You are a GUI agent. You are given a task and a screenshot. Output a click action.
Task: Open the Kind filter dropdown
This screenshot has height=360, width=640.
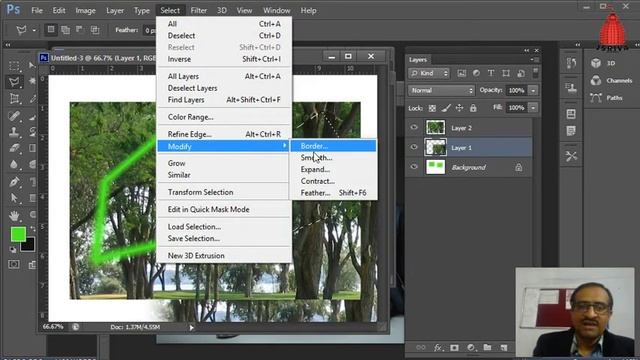pos(429,73)
